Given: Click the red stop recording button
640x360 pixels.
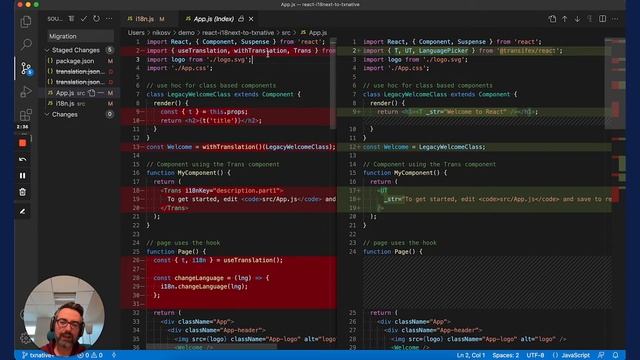Looking at the screenshot, I should (x=22, y=143).
